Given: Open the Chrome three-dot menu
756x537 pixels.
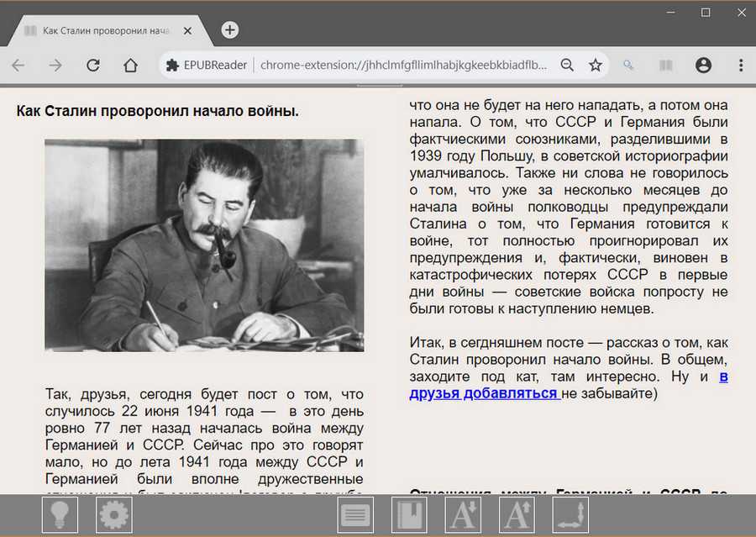Looking at the screenshot, I should pyautogui.click(x=740, y=65).
